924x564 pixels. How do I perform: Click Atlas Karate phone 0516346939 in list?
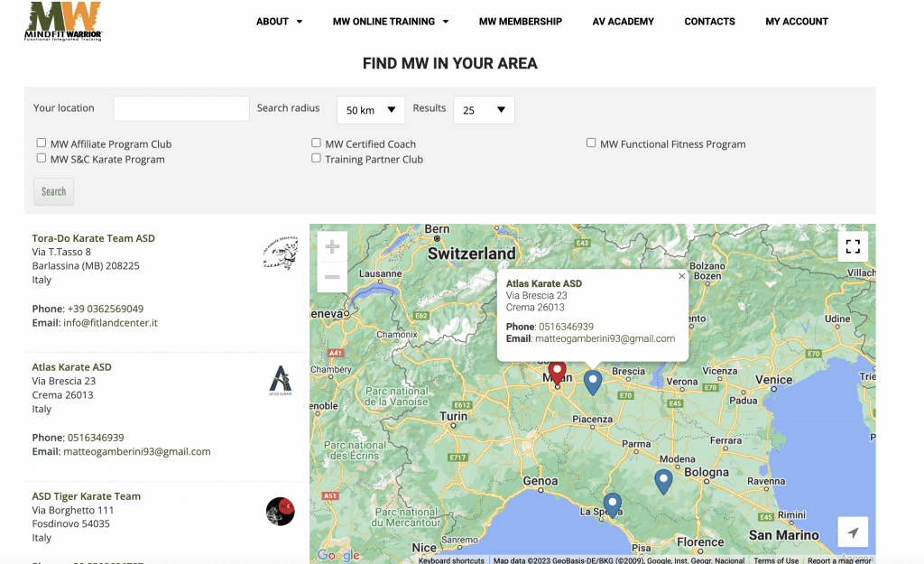click(96, 438)
